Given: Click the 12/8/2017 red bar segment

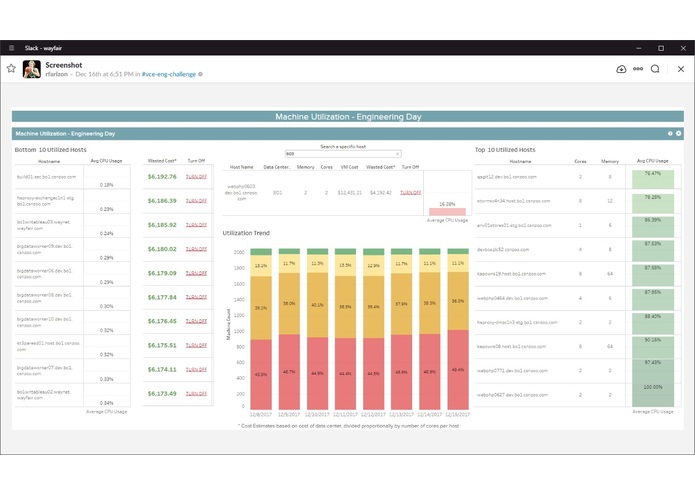Looking at the screenshot, I should 261,374.
